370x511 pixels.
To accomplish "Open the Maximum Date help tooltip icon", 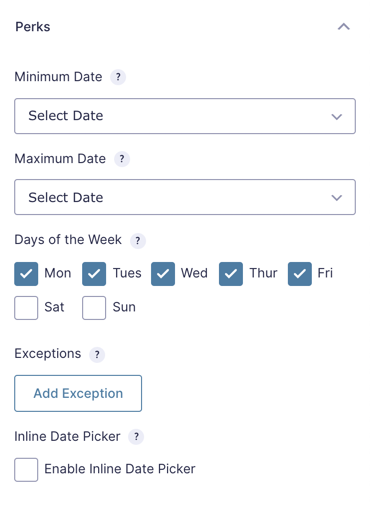I will pos(122,159).
